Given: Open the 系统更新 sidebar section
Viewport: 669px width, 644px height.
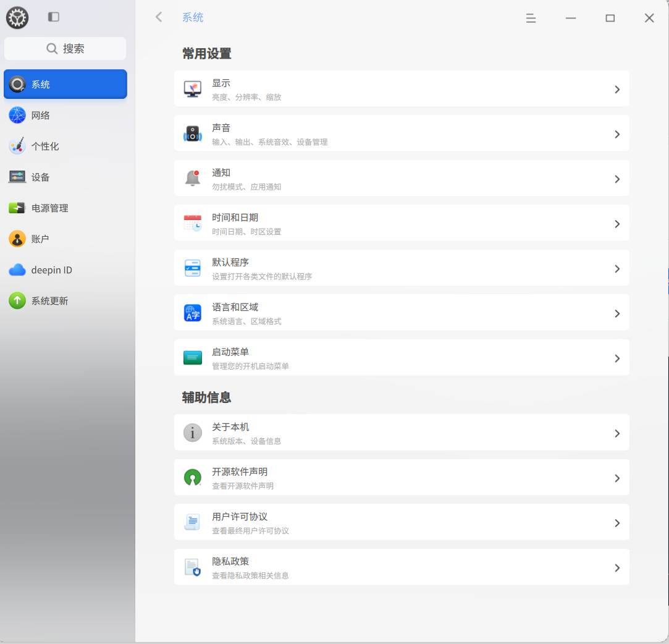Looking at the screenshot, I should (65, 300).
